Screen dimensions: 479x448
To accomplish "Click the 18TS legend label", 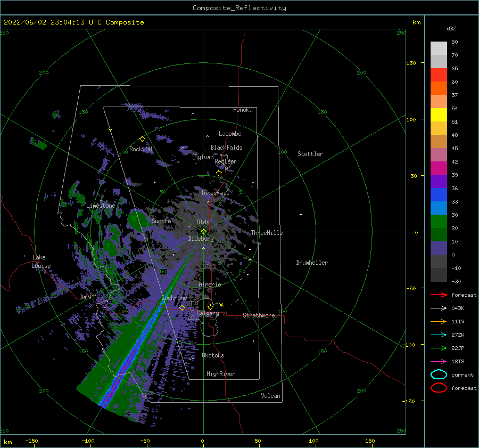I will click(x=458, y=362).
